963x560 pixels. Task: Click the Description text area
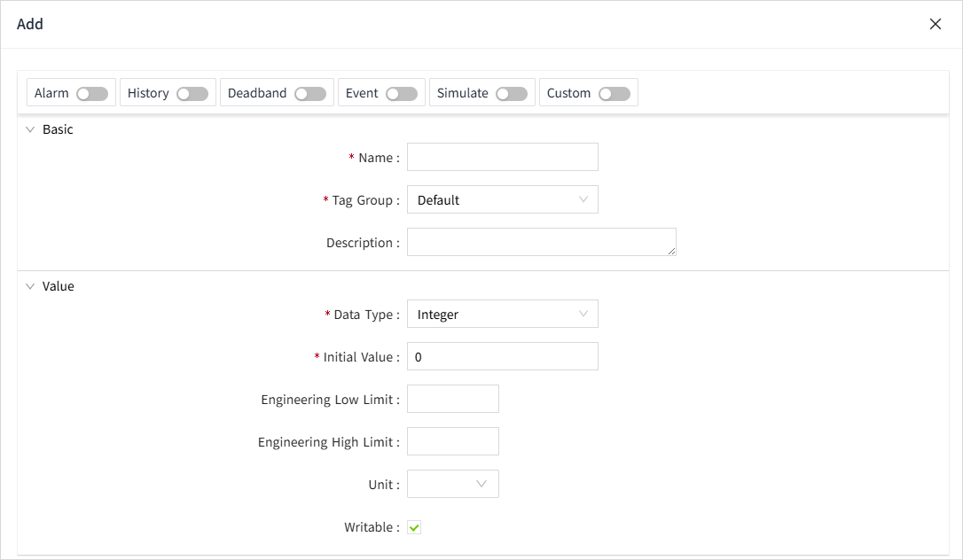[541, 242]
